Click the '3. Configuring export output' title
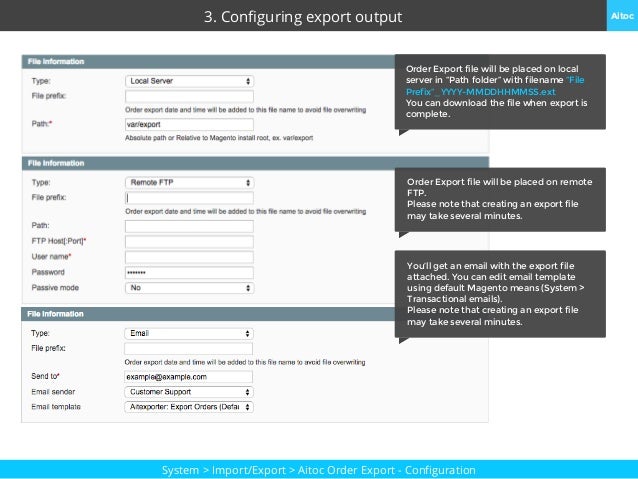 pos(303,17)
